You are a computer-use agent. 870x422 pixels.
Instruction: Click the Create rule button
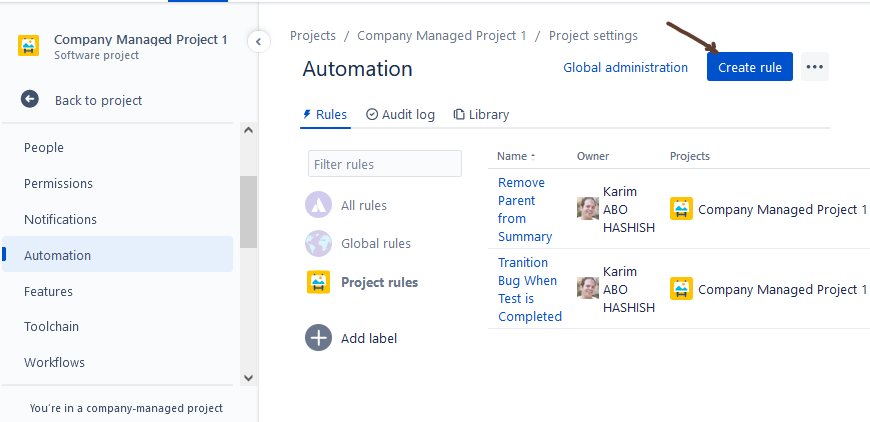click(x=750, y=67)
